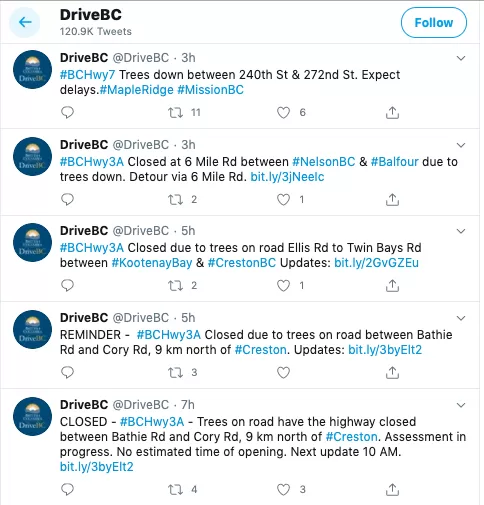The height and width of the screenshot is (505, 484).
Task: Open the options chevron on the #BCHwy7 tweet
Action: 461,58
